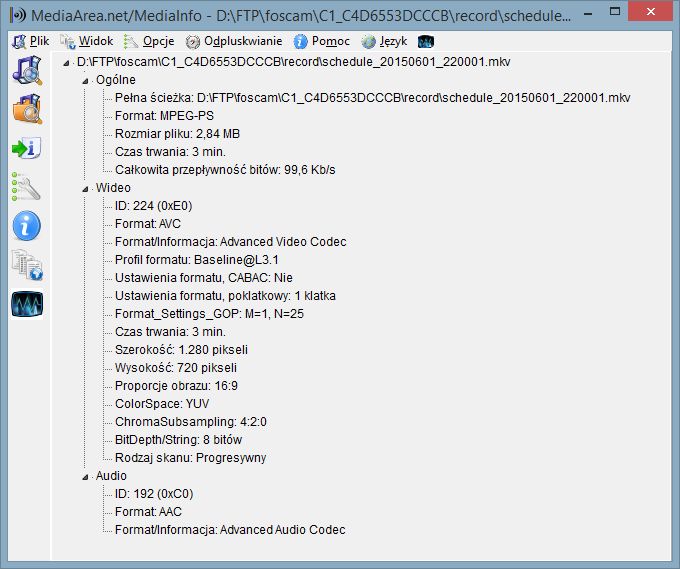Viewport: 680px width, 569px height.
Task: Select the root schedule_20150601_220001.mkv node
Action: click(294, 62)
